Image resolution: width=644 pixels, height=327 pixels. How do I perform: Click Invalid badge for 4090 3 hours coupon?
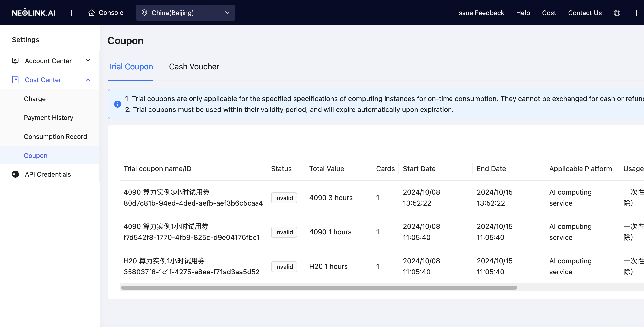coord(284,198)
